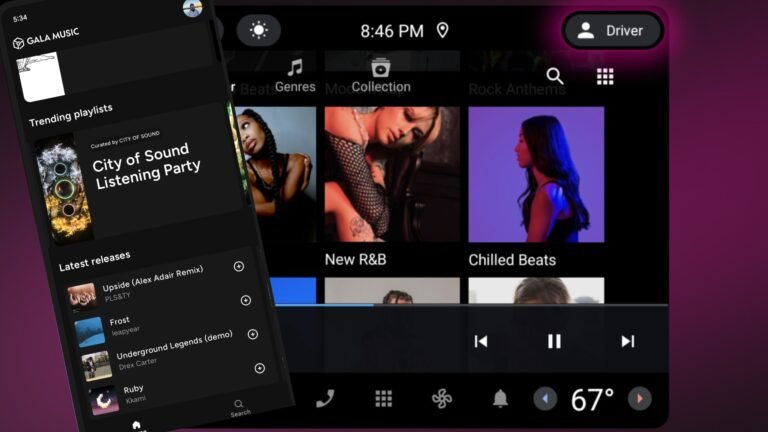Increase temperature with the right arrow
This screenshot has width=768, height=432.
coord(640,399)
